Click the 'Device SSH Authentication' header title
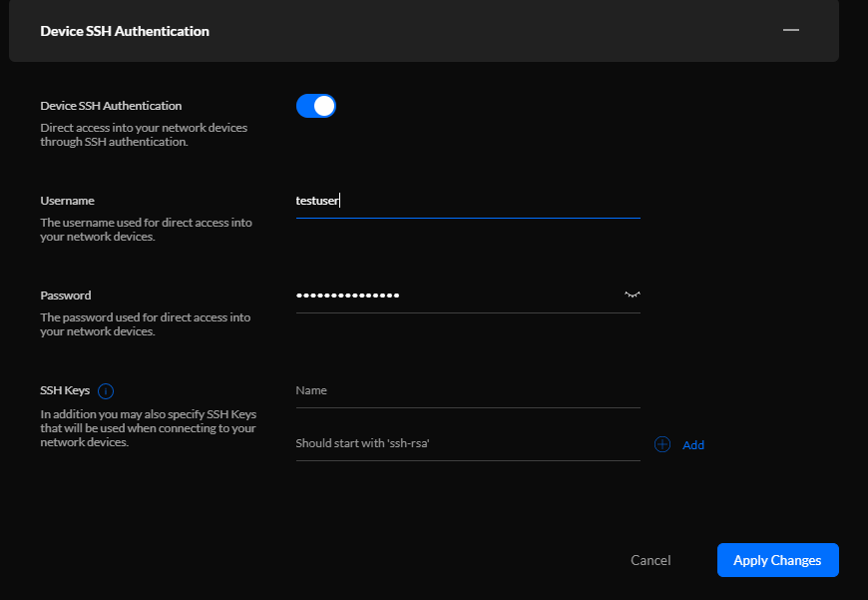Viewport: 868px width, 600px height. coord(125,31)
